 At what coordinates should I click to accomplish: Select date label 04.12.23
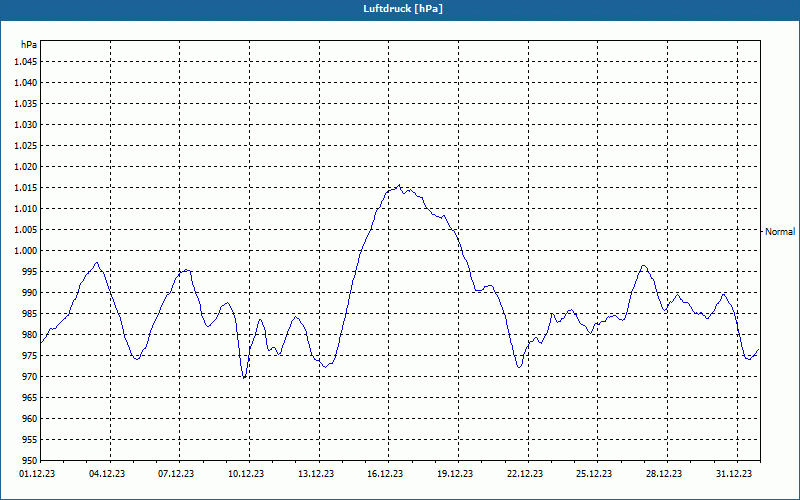pyautogui.click(x=107, y=474)
